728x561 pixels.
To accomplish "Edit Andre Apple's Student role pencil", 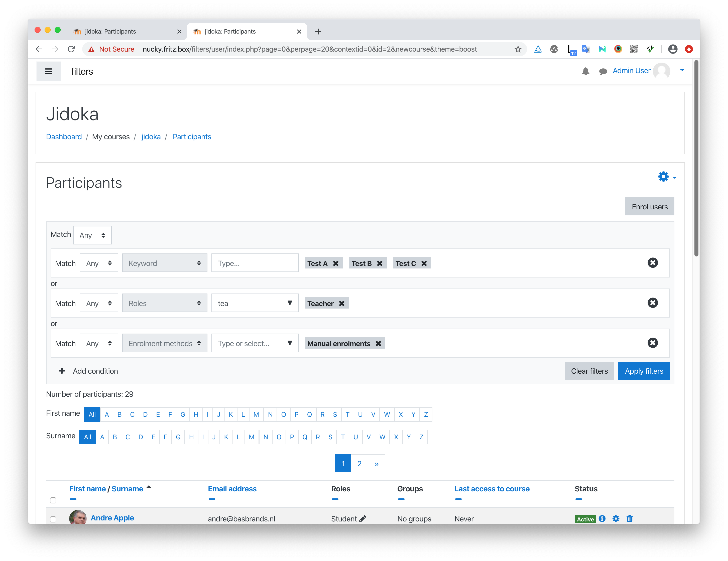I will [x=363, y=518].
